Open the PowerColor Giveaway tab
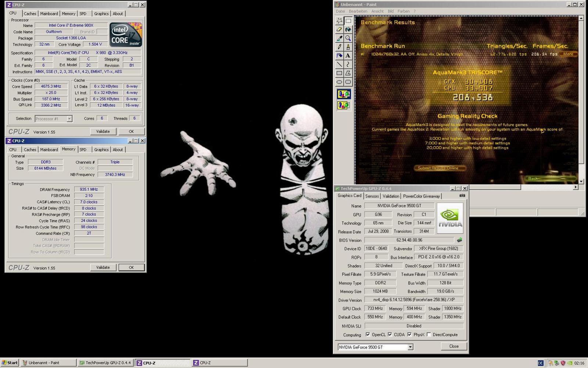The width and height of the screenshot is (588, 368). [421, 196]
